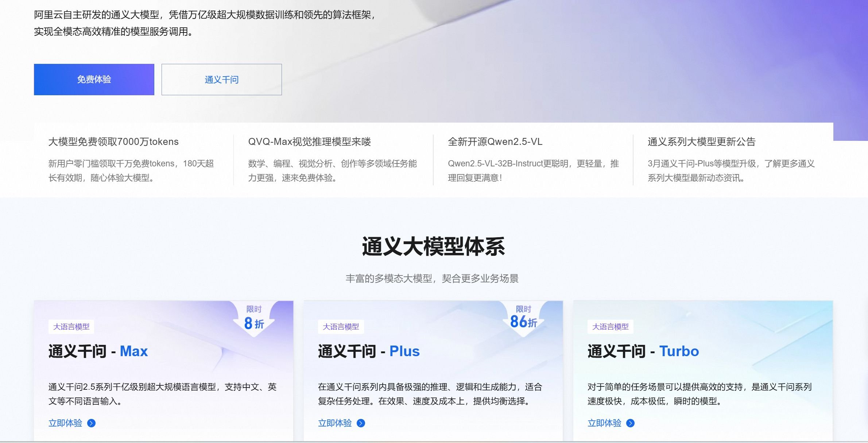Click the 通义千问 - Max card title
The width and height of the screenshot is (868, 443).
[x=98, y=351]
